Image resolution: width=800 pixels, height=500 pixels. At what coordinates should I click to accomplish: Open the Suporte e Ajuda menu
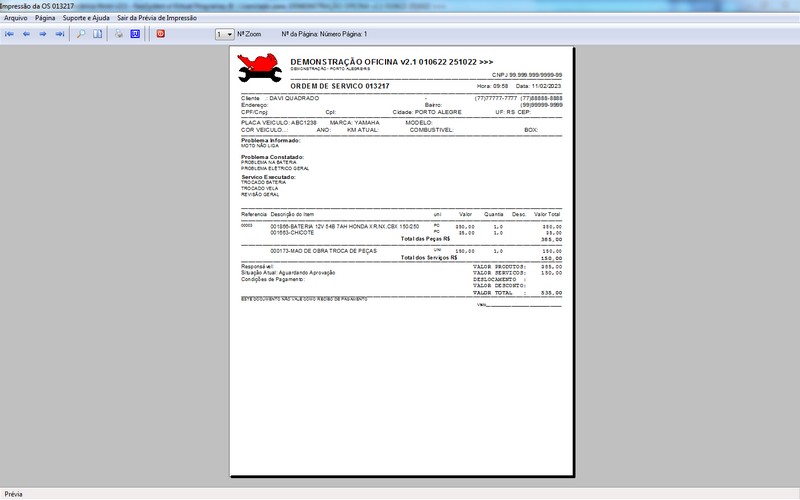[86, 18]
